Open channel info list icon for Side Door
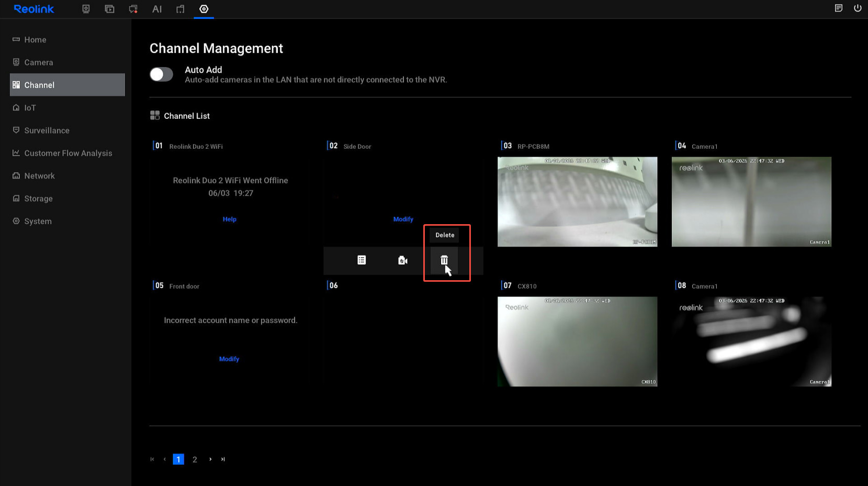Image resolution: width=868 pixels, height=486 pixels. pyautogui.click(x=362, y=260)
